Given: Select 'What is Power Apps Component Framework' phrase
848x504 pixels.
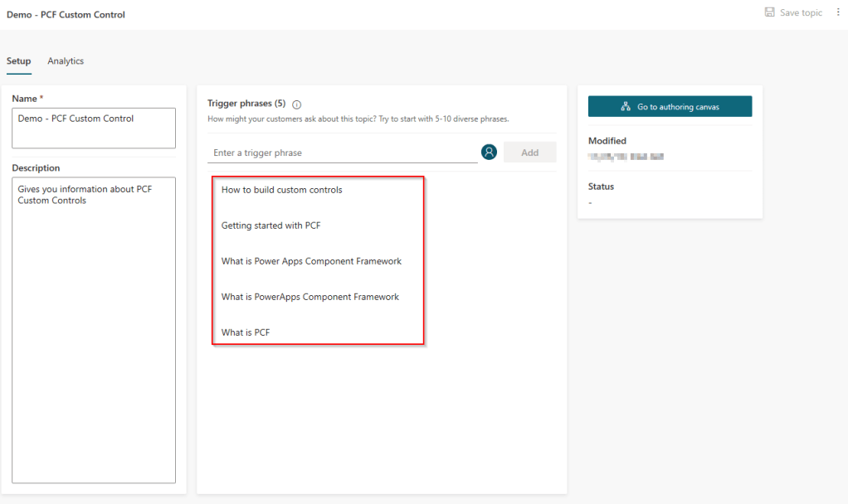Looking at the screenshot, I should coord(311,261).
